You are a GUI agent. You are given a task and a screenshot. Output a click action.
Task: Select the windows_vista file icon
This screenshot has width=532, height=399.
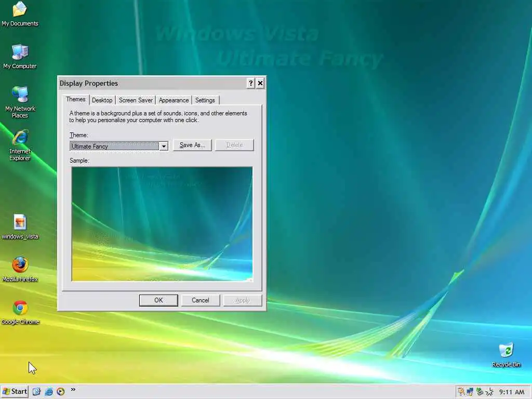(x=20, y=227)
